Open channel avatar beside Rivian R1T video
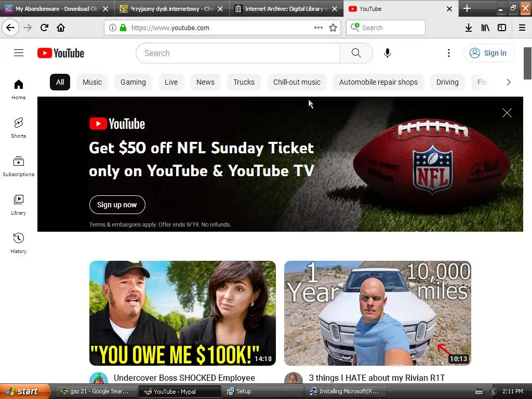This screenshot has height=399, width=532. point(294,378)
